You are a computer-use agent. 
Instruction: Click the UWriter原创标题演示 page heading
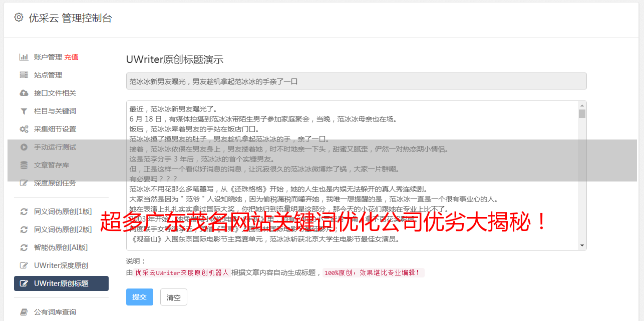(x=175, y=59)
